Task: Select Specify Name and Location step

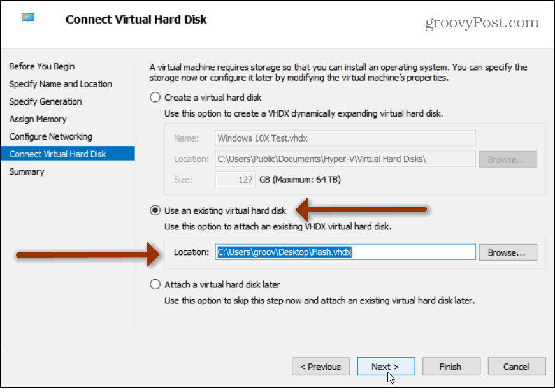Action: 60,83
